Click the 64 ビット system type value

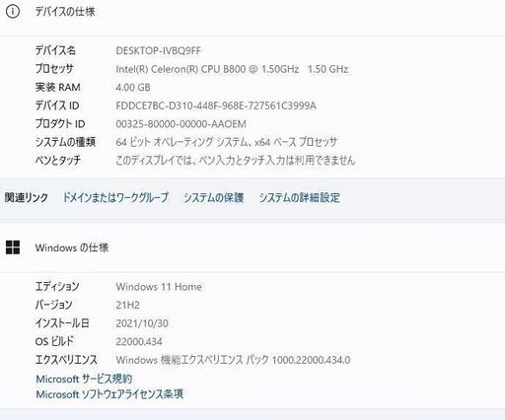click(x=227, y=142)
